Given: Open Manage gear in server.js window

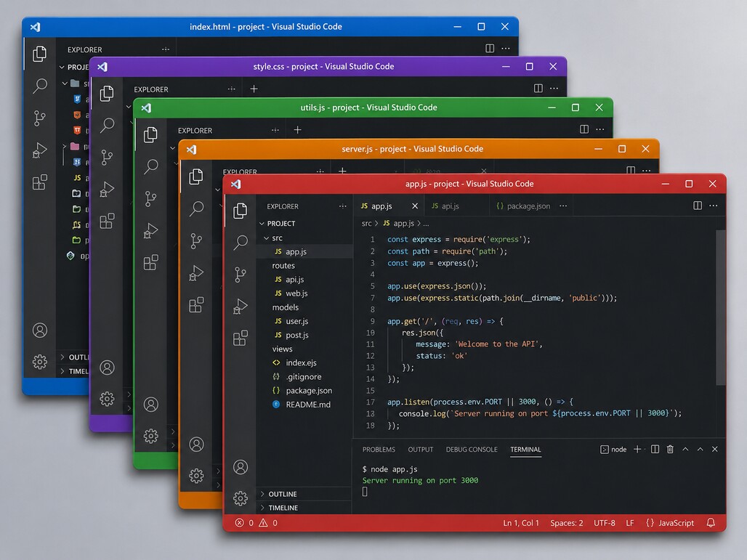Looking at the screenshot, I should pyautogui.click(x=196, y=475).
